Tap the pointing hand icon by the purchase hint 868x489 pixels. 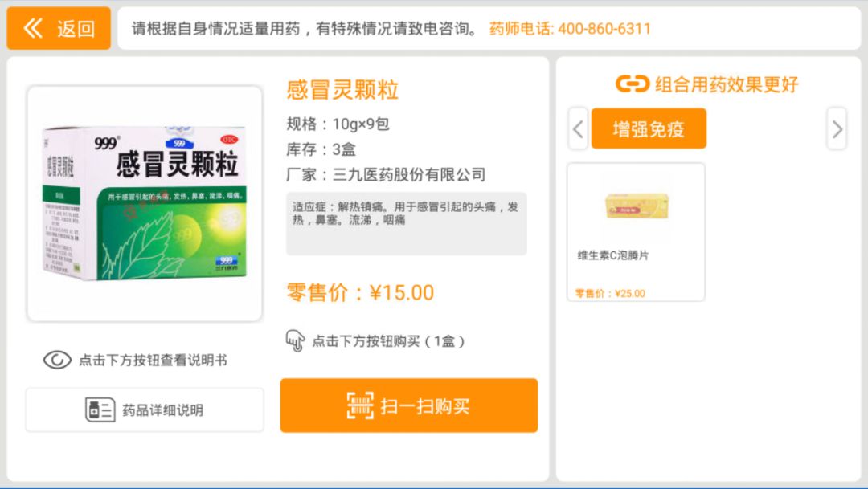[x=295, y=340]
